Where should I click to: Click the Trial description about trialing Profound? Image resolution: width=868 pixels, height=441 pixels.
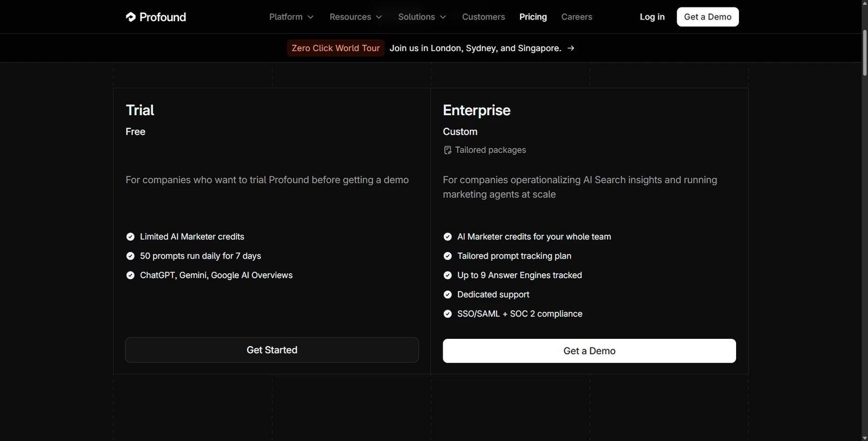click(267, 180)
